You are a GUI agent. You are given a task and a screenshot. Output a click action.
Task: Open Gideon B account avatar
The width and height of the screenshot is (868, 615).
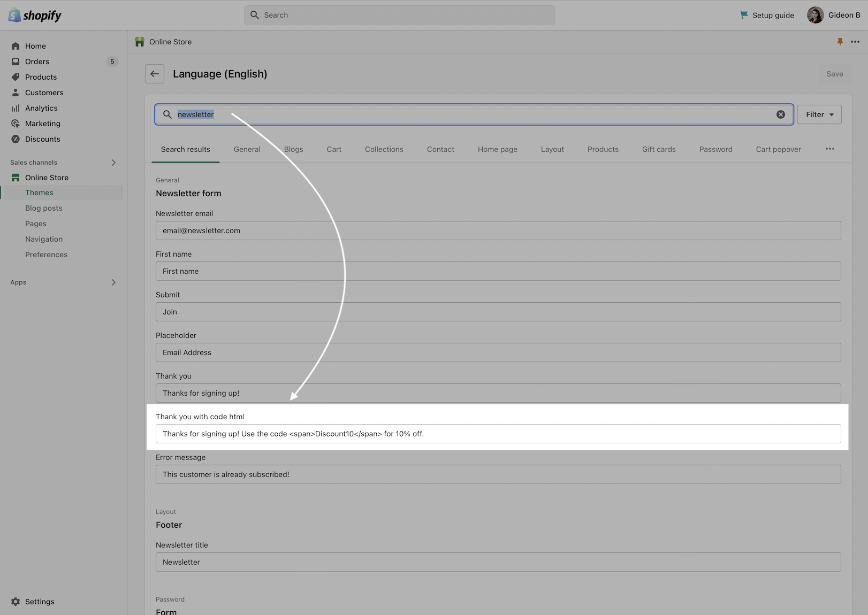coord(815,15)
